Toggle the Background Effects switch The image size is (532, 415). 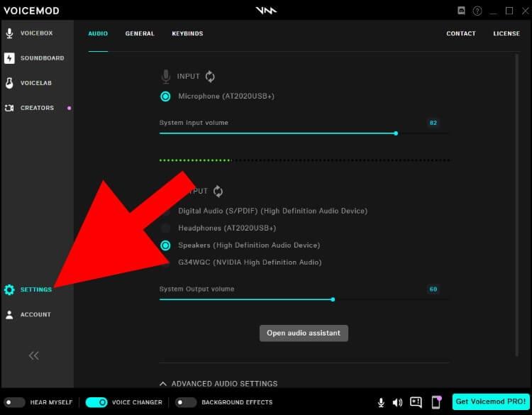point(186,402)
